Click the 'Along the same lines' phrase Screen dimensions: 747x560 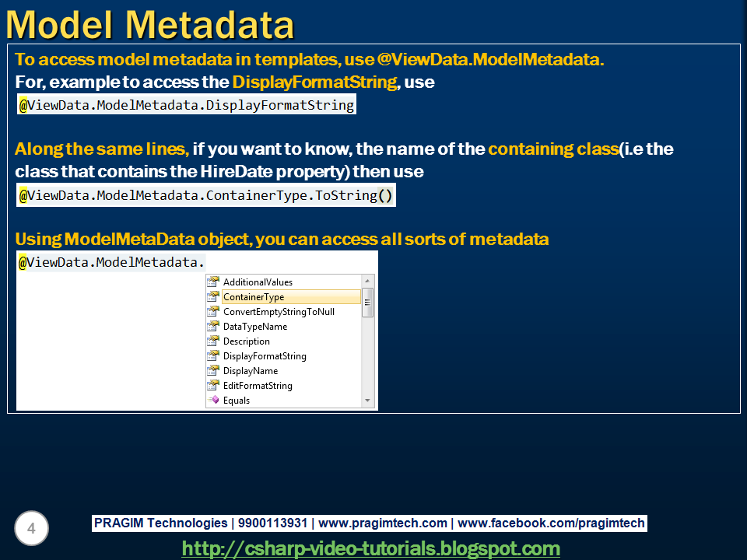click(101, 149)
